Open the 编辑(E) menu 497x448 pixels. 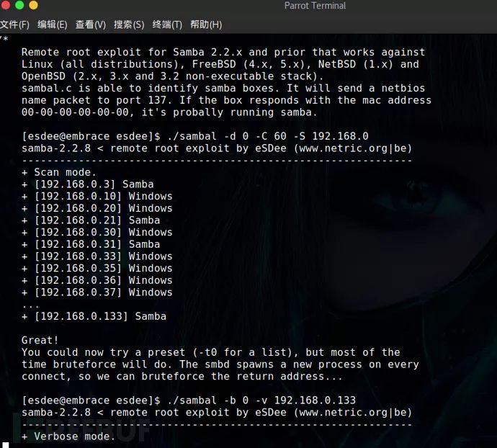click(x=53, y=24)
